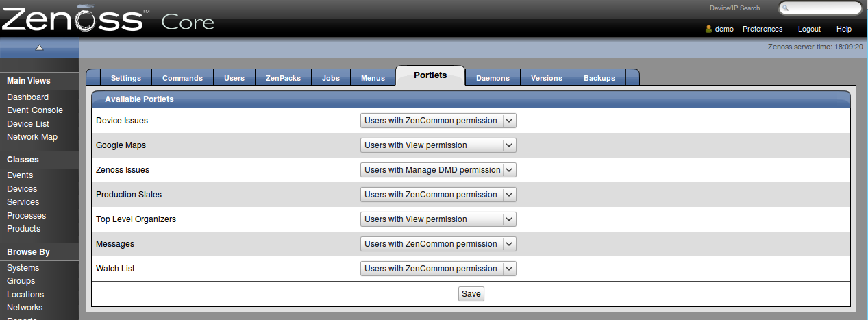Go to Event Console in sidebar

pyautogui.click(x=34, y=110)
